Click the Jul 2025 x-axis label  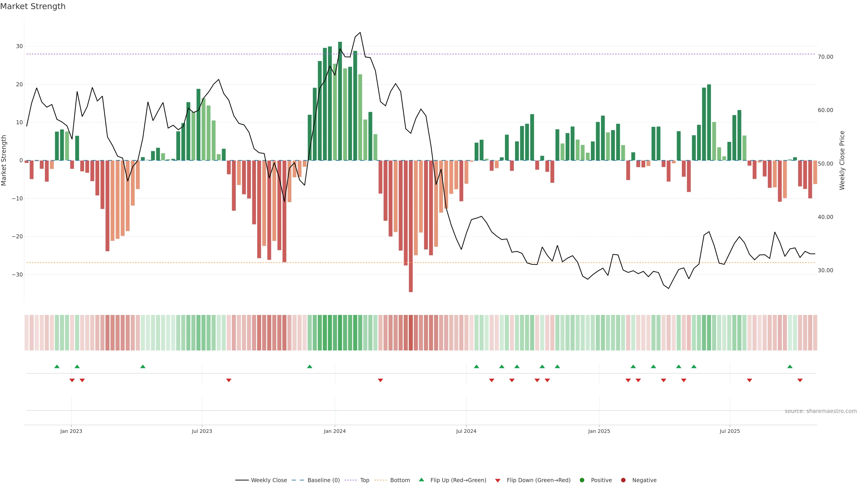[729, 431]
